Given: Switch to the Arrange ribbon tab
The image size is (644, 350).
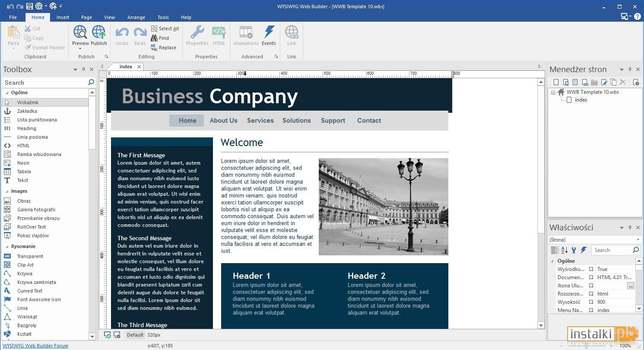Looking at the screenshot, I should coord(136,17).
